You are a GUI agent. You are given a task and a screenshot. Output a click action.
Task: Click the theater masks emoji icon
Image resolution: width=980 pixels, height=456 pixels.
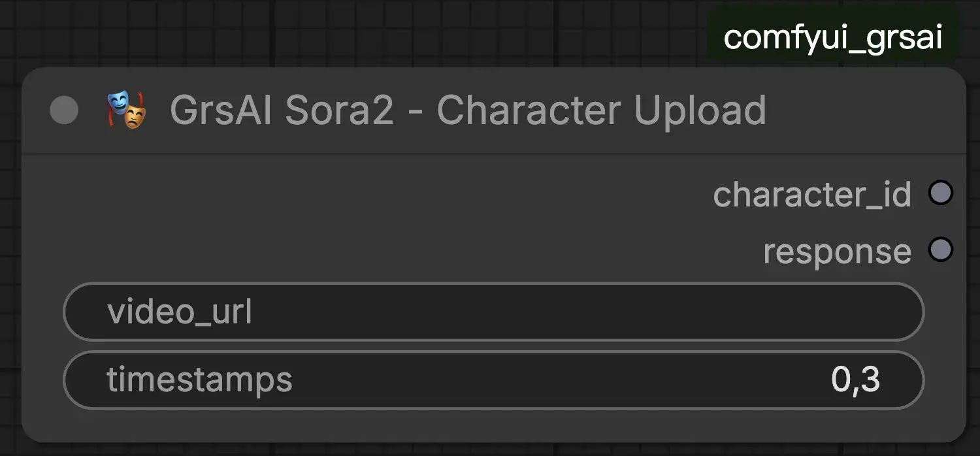point(125,110)
